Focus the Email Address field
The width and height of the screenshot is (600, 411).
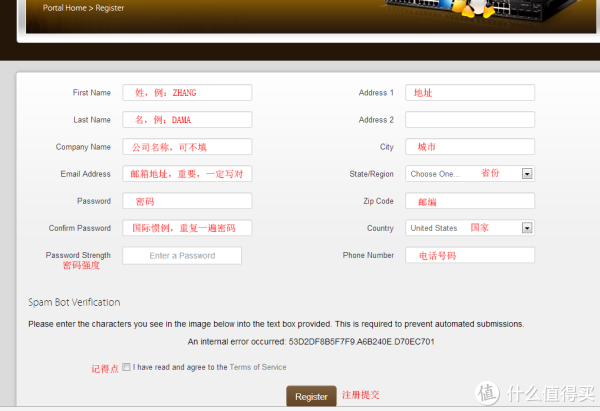[187, 174]
